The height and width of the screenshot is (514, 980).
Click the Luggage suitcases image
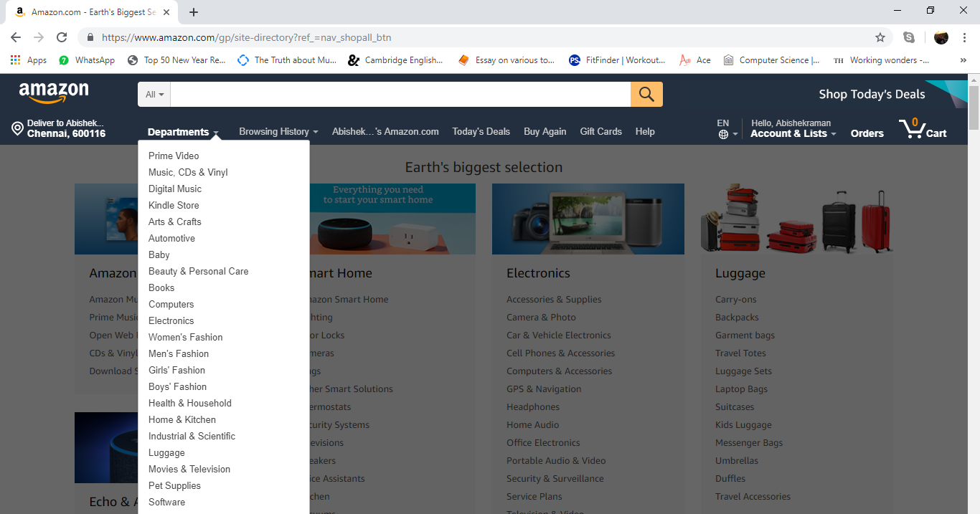(x=796, y=219)
